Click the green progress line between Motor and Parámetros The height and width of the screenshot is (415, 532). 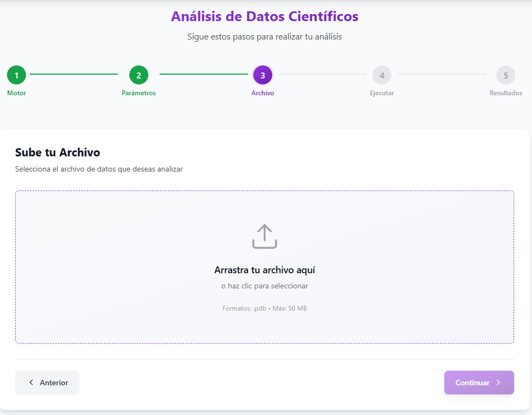74,74
